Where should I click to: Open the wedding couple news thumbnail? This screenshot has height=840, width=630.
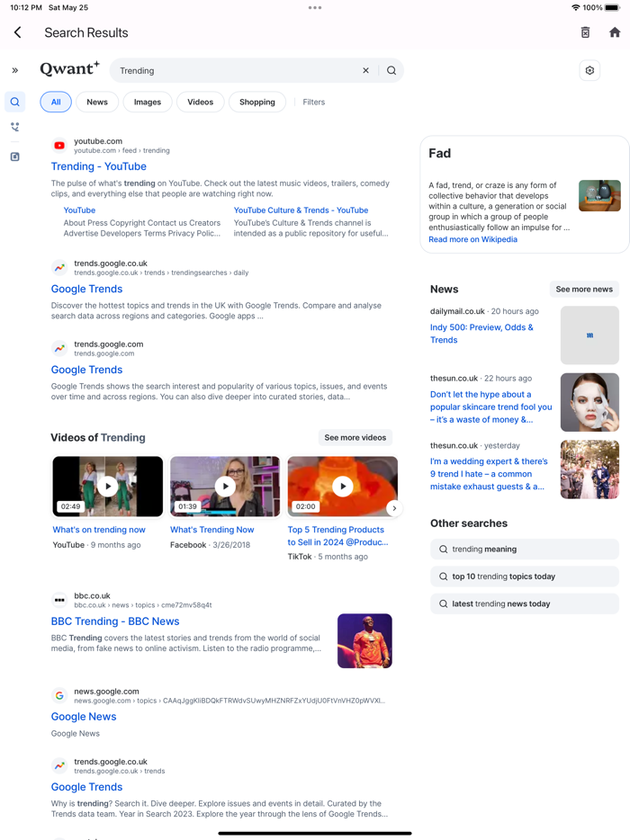click(x=589, y=469)
